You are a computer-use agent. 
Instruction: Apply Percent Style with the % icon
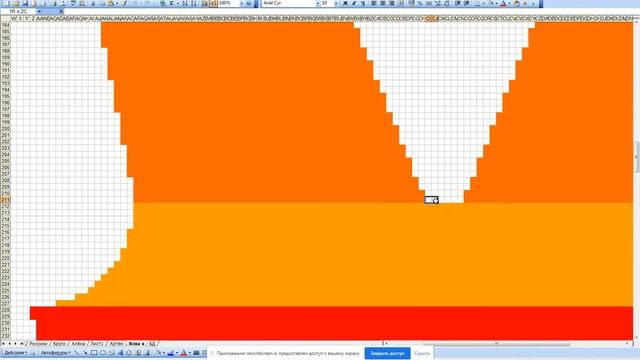pos(420,3)
